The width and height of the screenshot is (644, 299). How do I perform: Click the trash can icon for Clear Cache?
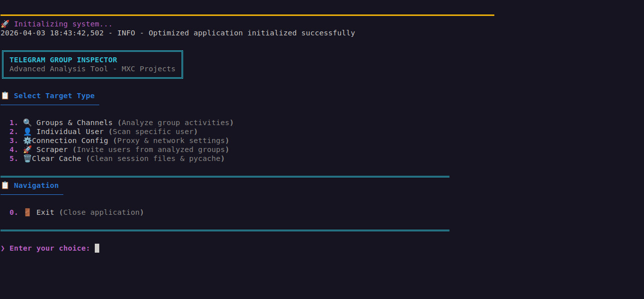click(27, 158)
